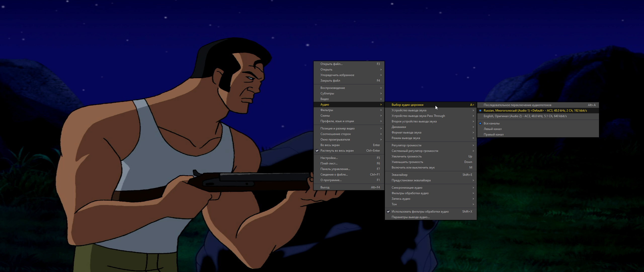This screenshot has width=644, height=272.
Task: Open 'Панель управления...' entry
Action: [x=349, y=169]
